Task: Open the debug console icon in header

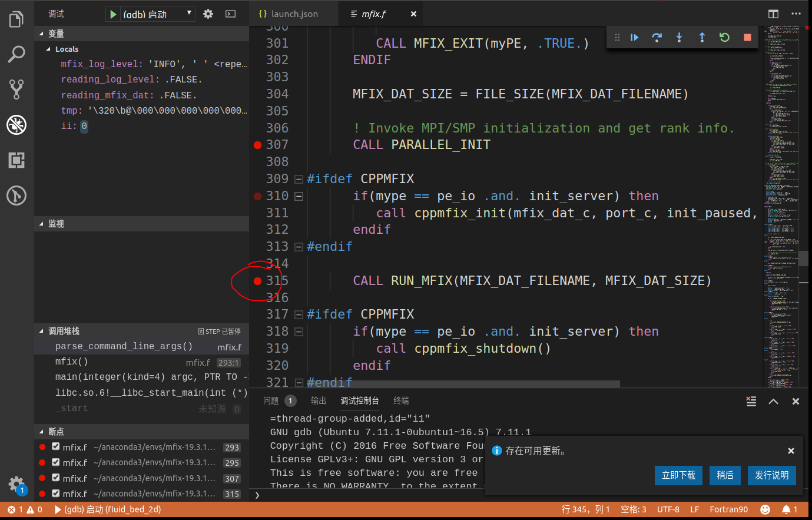Action: [231, 14]
